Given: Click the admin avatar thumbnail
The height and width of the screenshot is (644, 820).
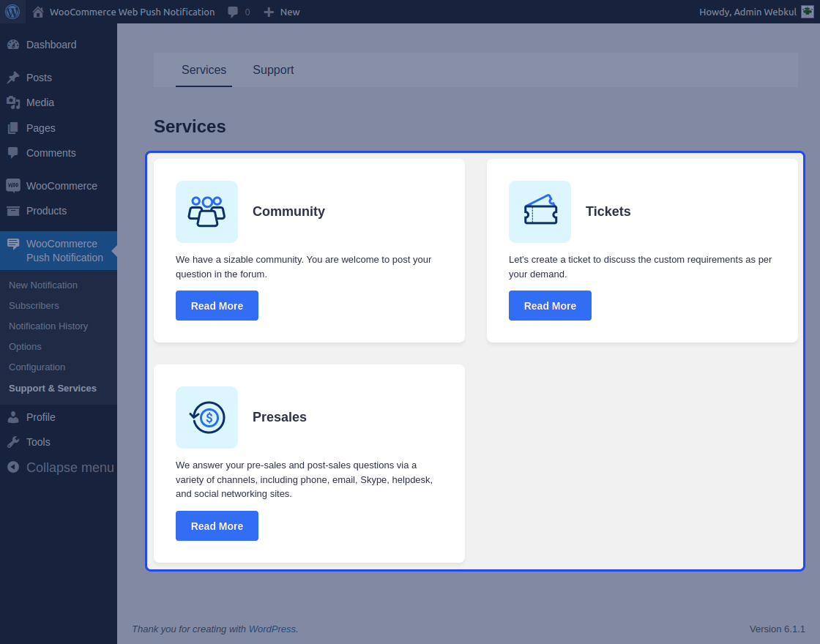Looking at the screenshot, I should point(808,12).
